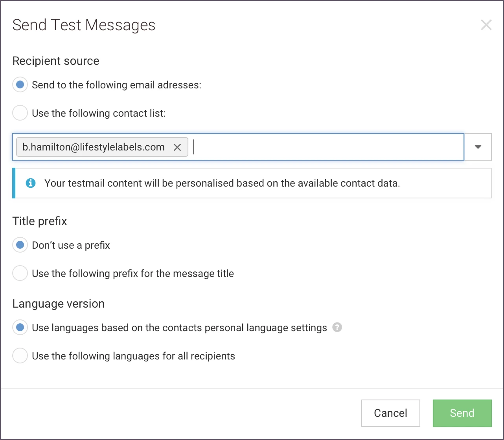Close the Send Test Messages dialog

486,25
